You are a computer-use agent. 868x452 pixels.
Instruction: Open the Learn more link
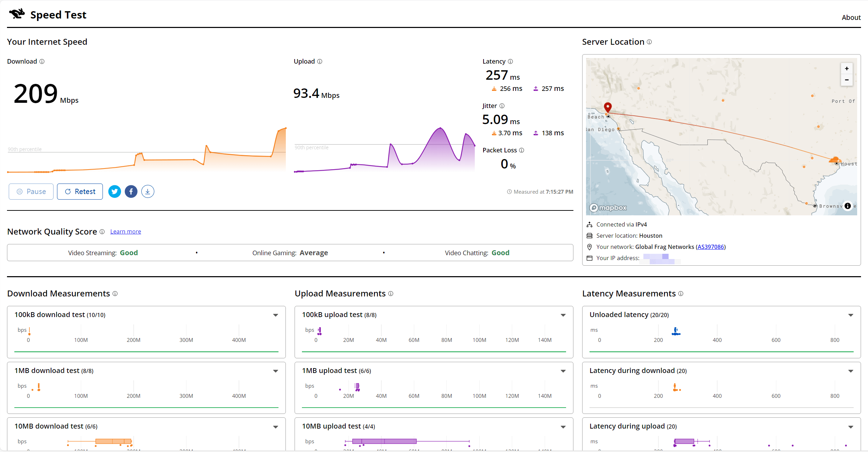(x=126, y=231)
